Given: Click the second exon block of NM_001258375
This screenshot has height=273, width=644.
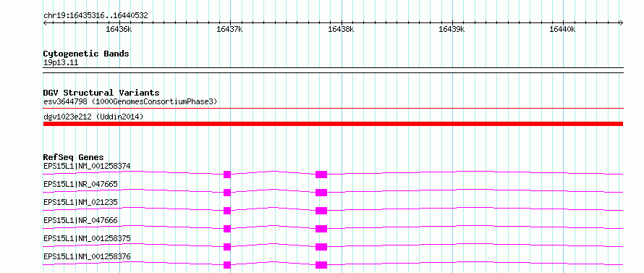Looking at the screenshot, I should point(321,247).
